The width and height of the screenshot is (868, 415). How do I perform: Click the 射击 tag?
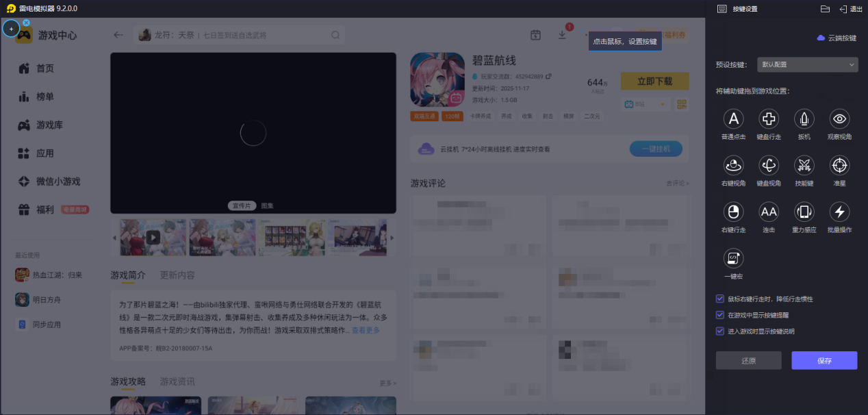click(x=548, y=116)
